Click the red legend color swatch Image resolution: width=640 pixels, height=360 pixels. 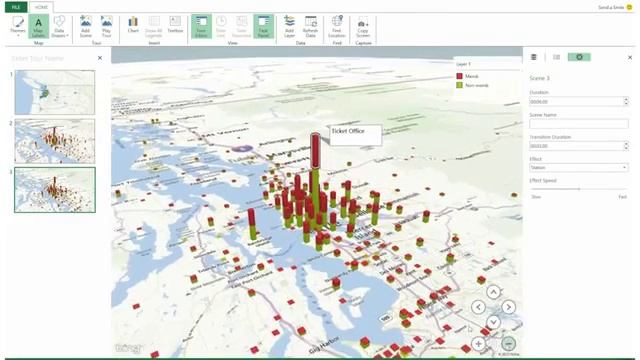(x=459, y=76)
